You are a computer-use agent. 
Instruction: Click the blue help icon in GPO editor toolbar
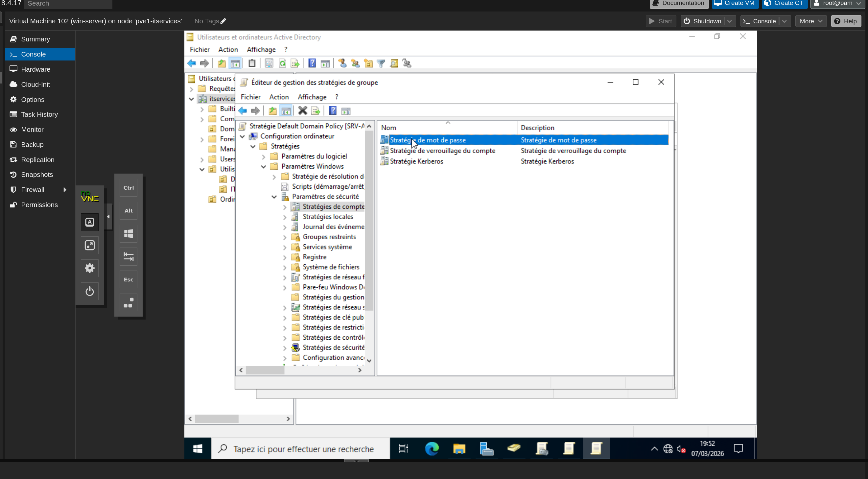click(333, 111)
